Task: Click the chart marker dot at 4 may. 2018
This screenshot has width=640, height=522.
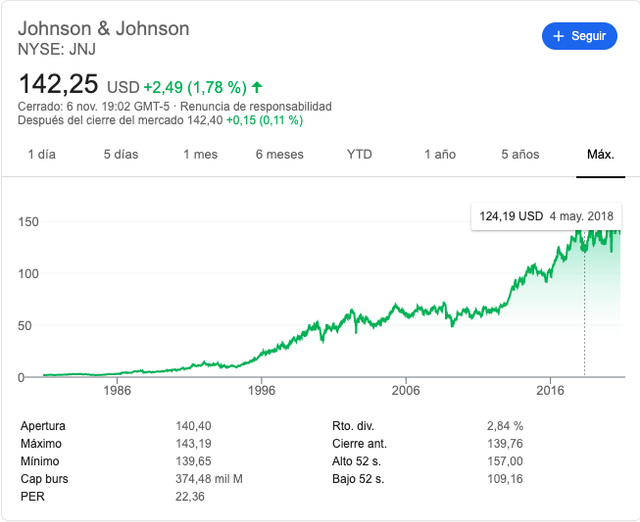Action: [584, 248]
